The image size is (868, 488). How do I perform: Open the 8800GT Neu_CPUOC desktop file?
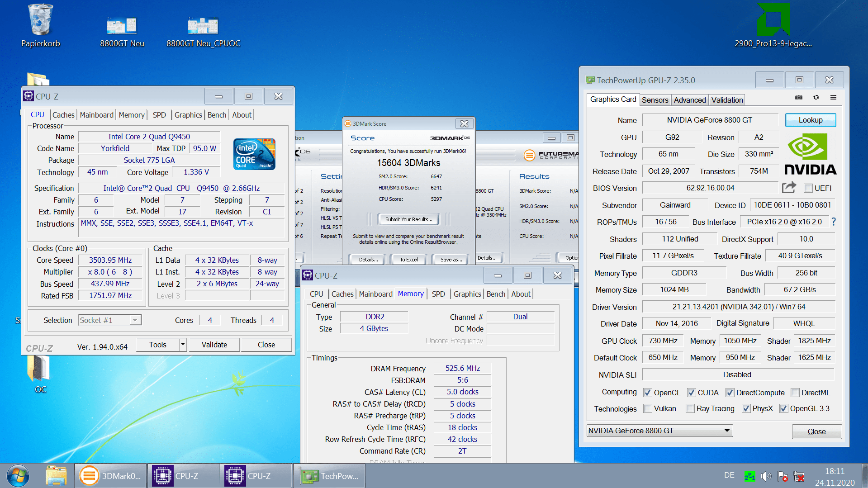click(203, 32)
